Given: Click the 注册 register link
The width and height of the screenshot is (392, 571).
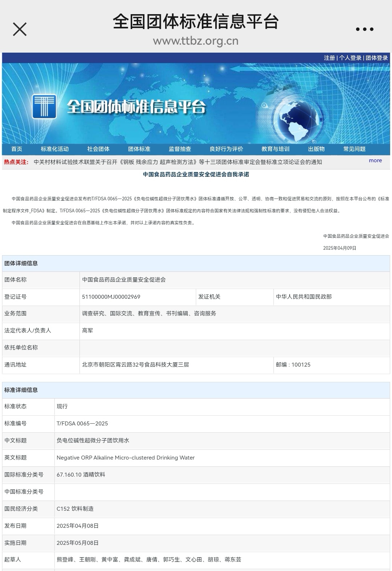Looking at the screenshot, I should [x=329, y=58].
